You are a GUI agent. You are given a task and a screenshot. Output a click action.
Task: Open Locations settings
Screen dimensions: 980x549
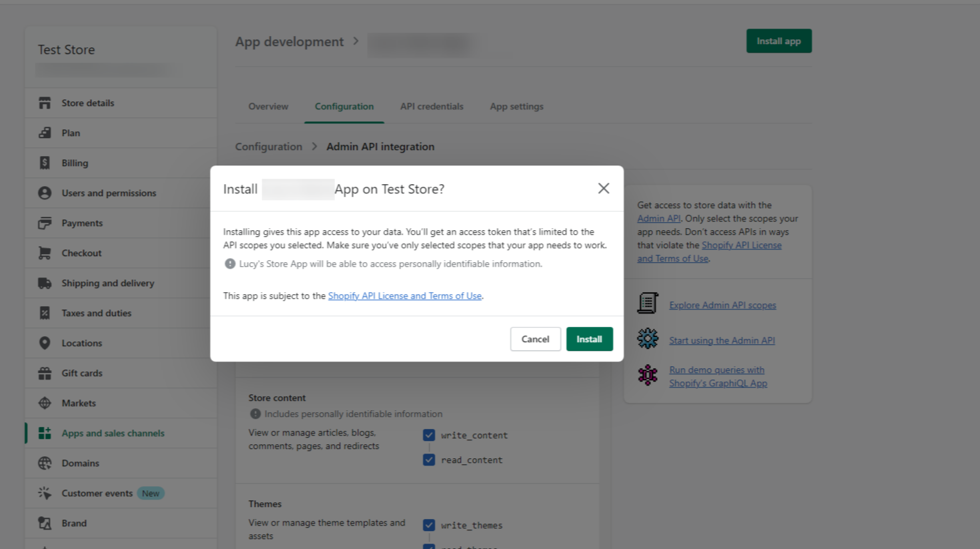pos(121,343)
